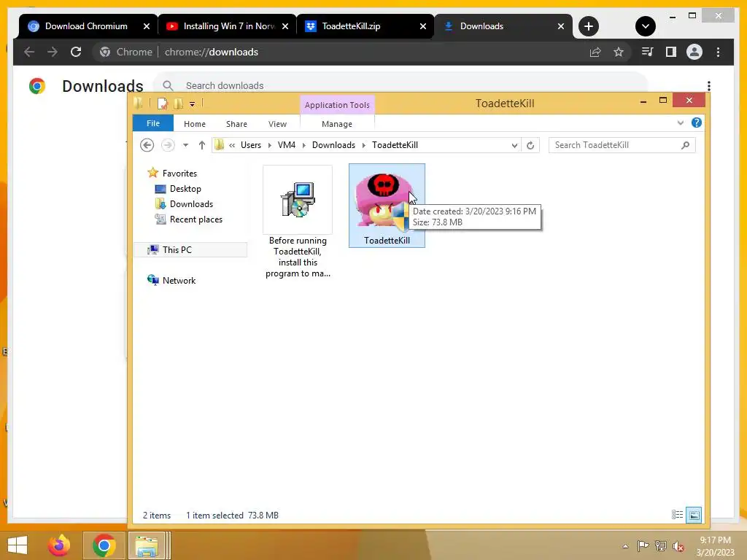Open Recent places in navigation pane
This screenshot has height=560, width=747.
[x=189, y=219]
